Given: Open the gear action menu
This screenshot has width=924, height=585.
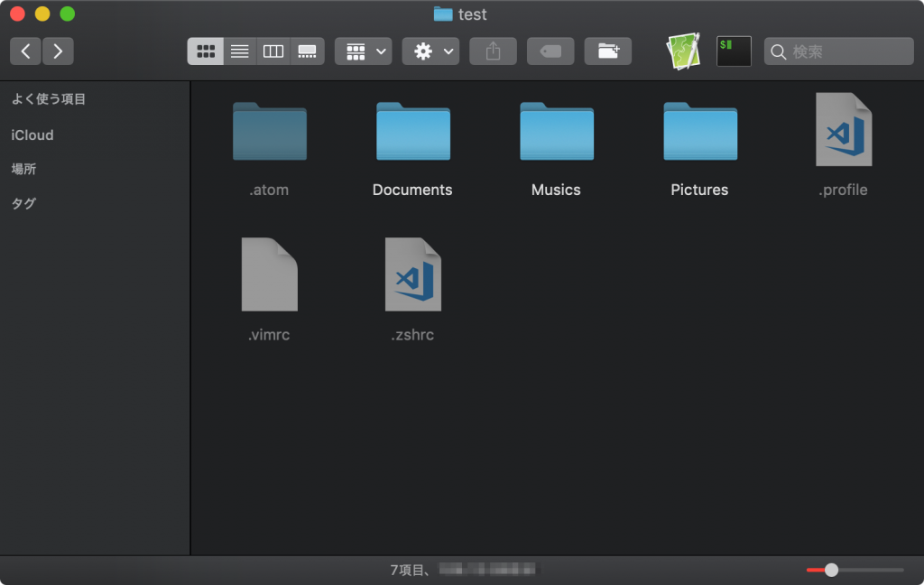Looking at the screenshot, I should [430, 51].
